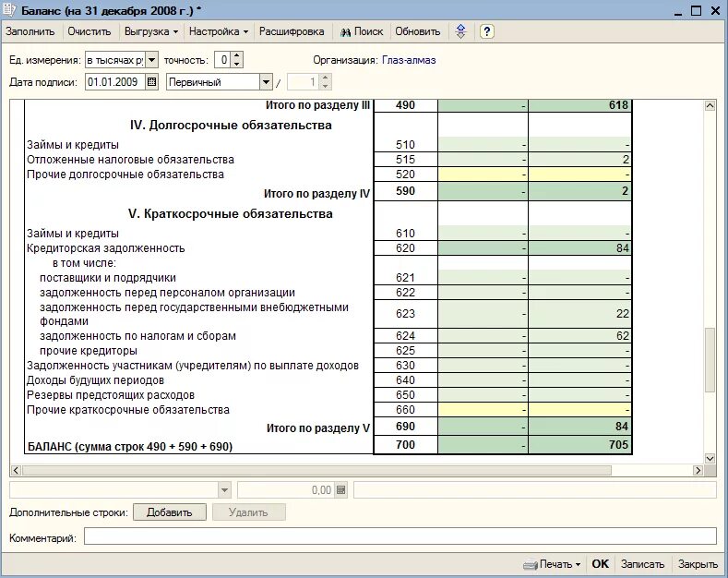Click value 84 in row 690
This screenshot has width=728, height=578.
pyautogui.click(x=579, y=427)
